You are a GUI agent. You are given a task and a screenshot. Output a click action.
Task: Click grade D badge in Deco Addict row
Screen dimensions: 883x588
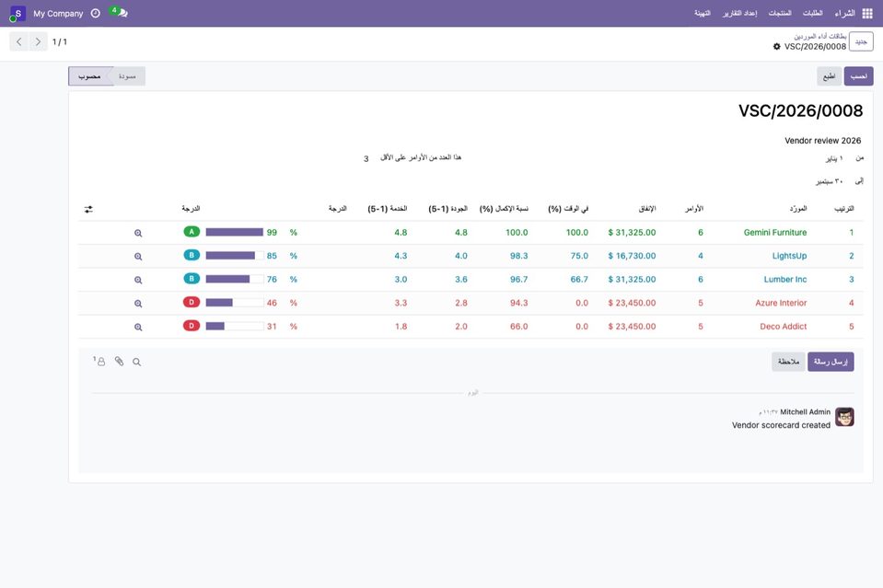192,326
